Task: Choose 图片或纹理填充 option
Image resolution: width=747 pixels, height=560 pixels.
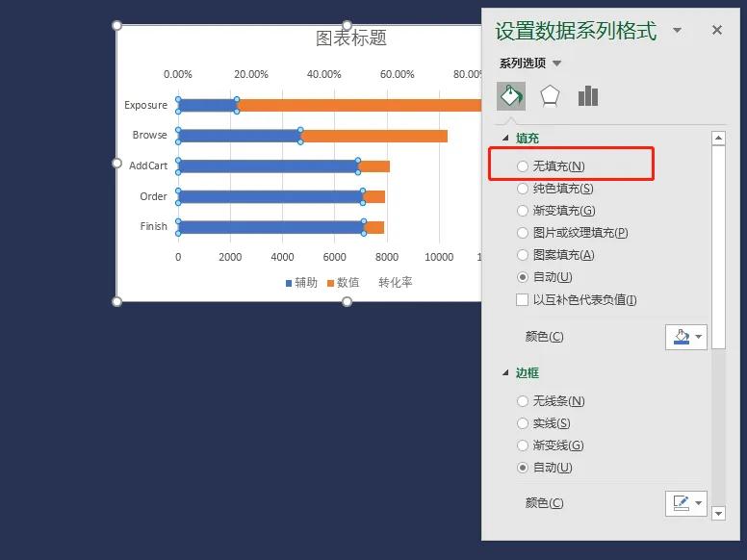Action: click(523, 233)
